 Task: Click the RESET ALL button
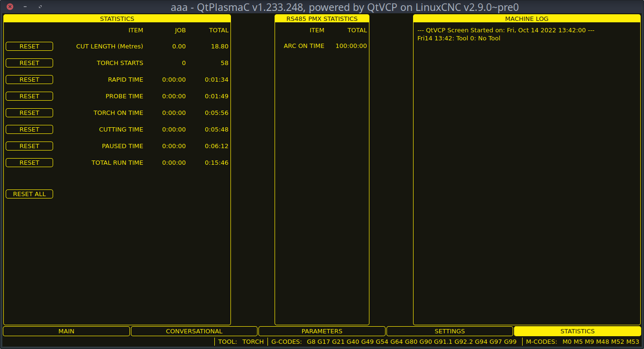coord(29,194)
